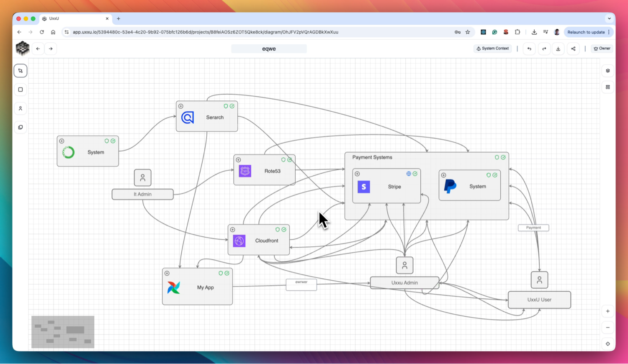Open a new browser tab
Viewport: 628px width, 364px height.
(x=118, y=18)
